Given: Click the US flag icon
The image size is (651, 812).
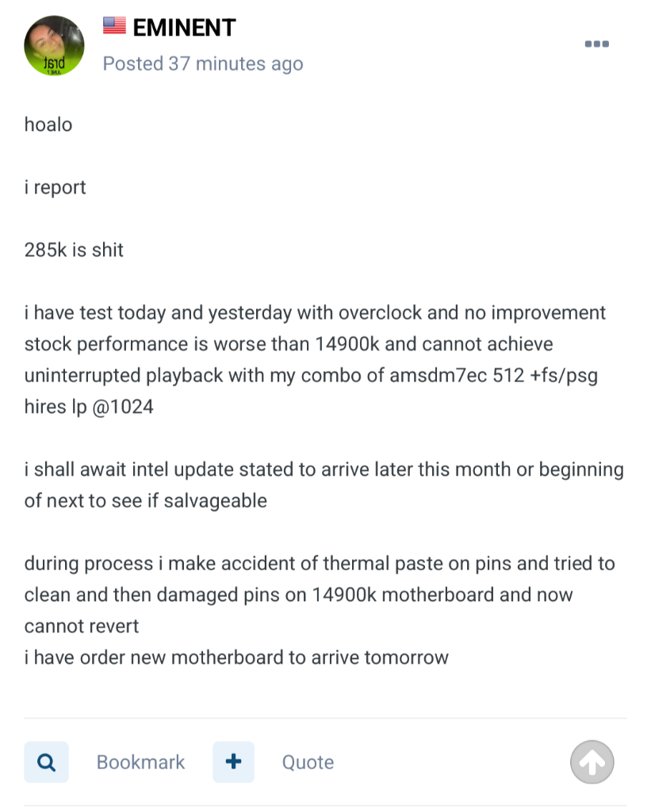Looking at the screenshot, I should point(114,25).
